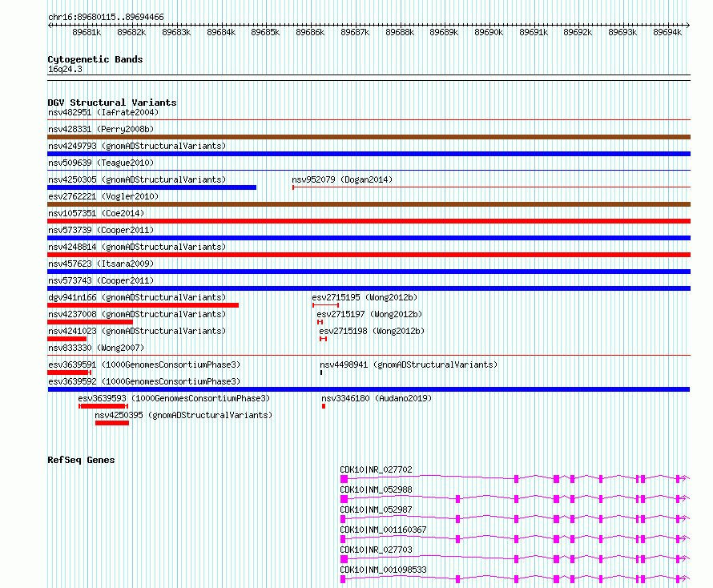Click chr16:89680115..89694466 coordinate text
Image resolution: width=713 pixels, height=588 pixels.
pyautogui.click(x=106, y=17)
